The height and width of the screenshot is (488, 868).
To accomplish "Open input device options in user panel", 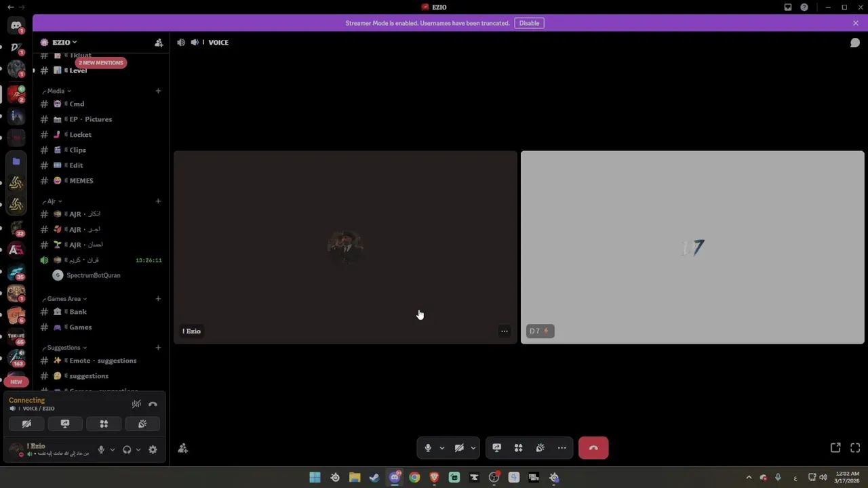I will click(x=113, y=449).
